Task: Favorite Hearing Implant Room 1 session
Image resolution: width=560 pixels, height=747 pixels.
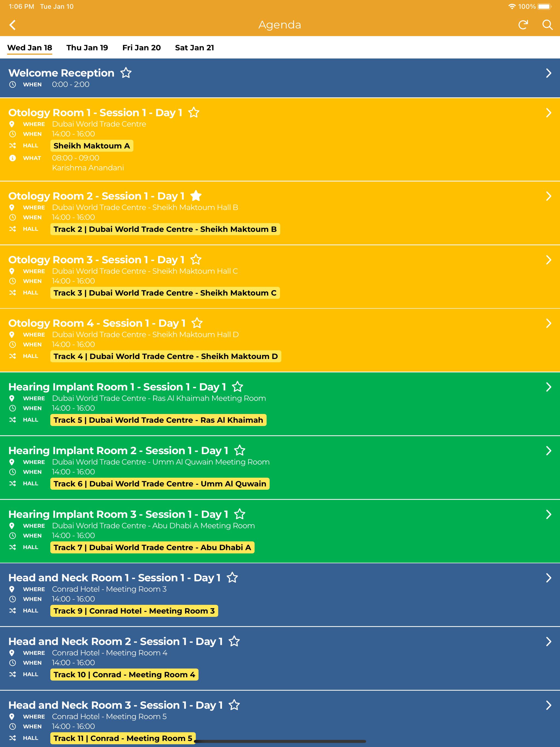Action: click(237, 386)
